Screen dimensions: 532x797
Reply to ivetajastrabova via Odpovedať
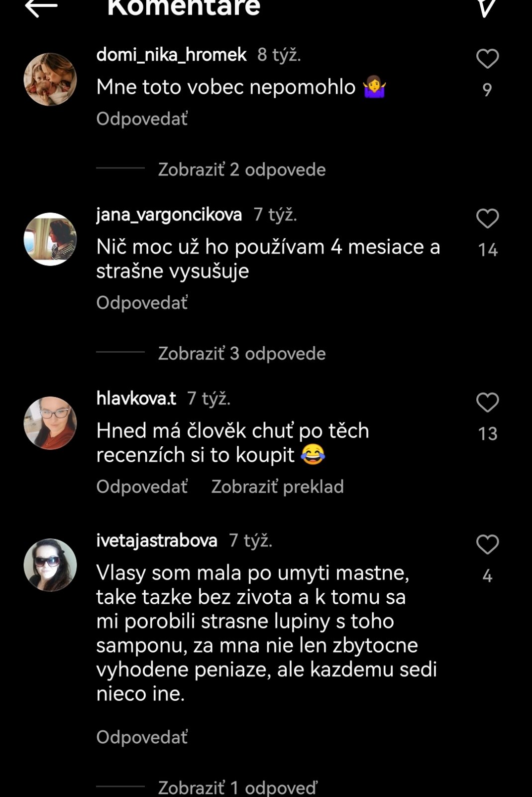click(142, 737)
